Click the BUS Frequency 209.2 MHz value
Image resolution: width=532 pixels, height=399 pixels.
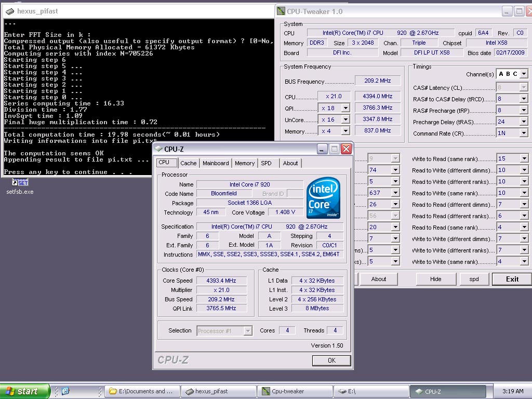[x=378, y=81]
